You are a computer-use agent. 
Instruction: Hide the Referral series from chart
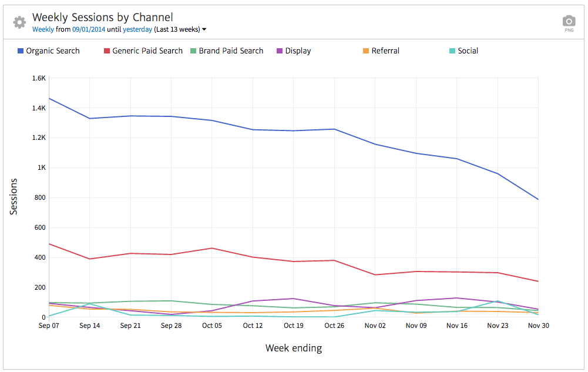[x=385, y=51]
